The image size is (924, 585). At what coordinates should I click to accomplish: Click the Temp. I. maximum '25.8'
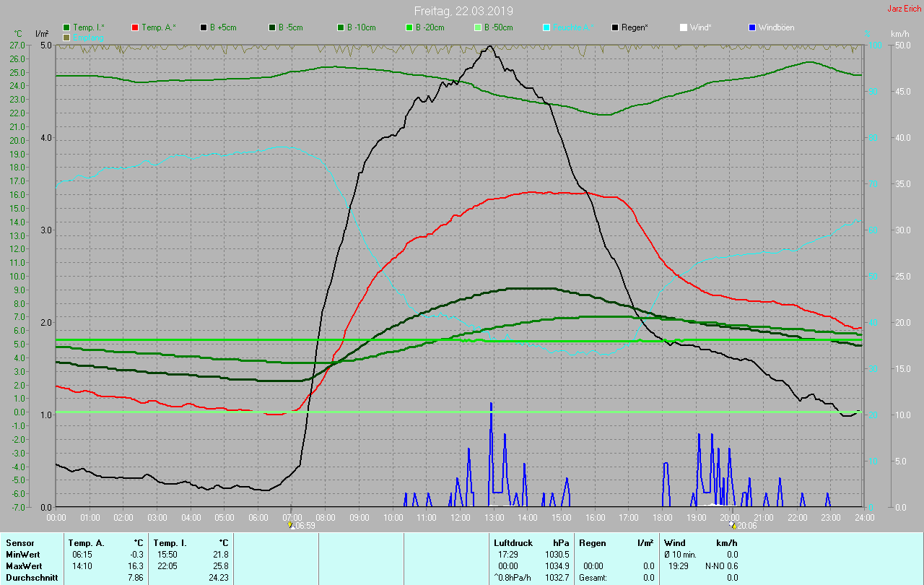[221, 566]
